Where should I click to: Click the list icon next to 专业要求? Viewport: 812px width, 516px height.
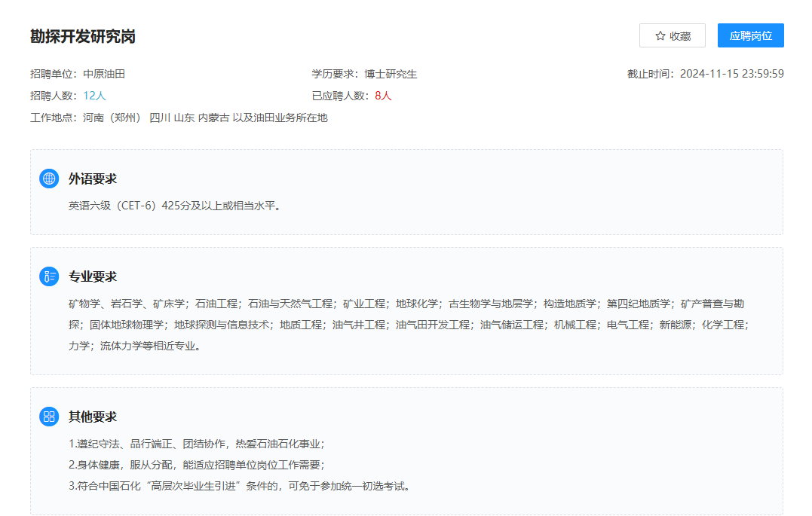[48, 276]
